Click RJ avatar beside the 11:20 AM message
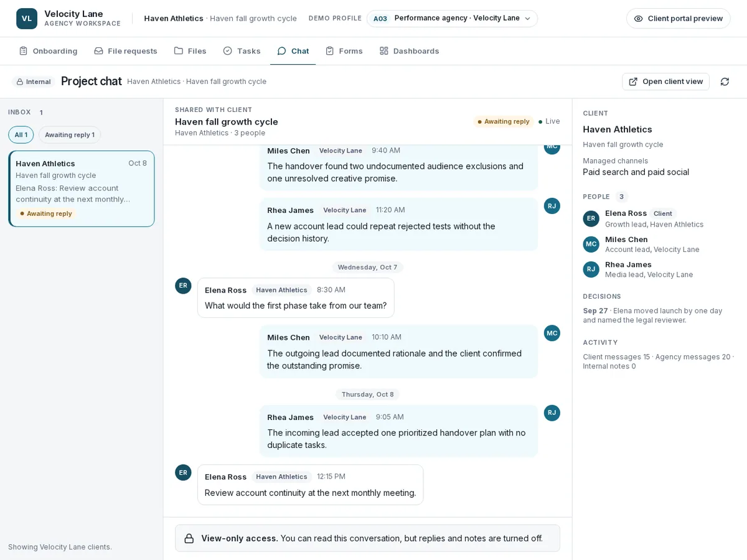This screenshot has width=747, height=560. click(552, 206)
